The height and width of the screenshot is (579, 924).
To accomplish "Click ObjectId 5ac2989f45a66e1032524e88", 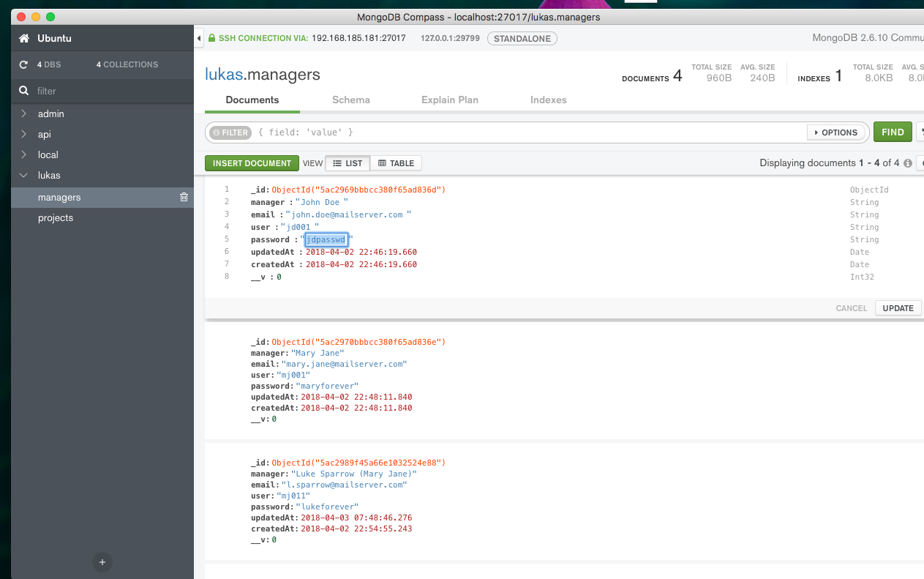I will click(358, 463).
